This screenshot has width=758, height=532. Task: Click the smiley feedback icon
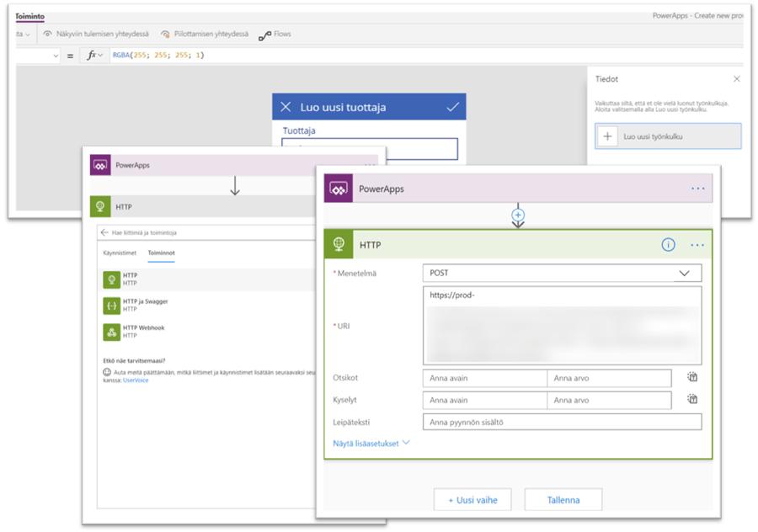[x=107, y=372]
